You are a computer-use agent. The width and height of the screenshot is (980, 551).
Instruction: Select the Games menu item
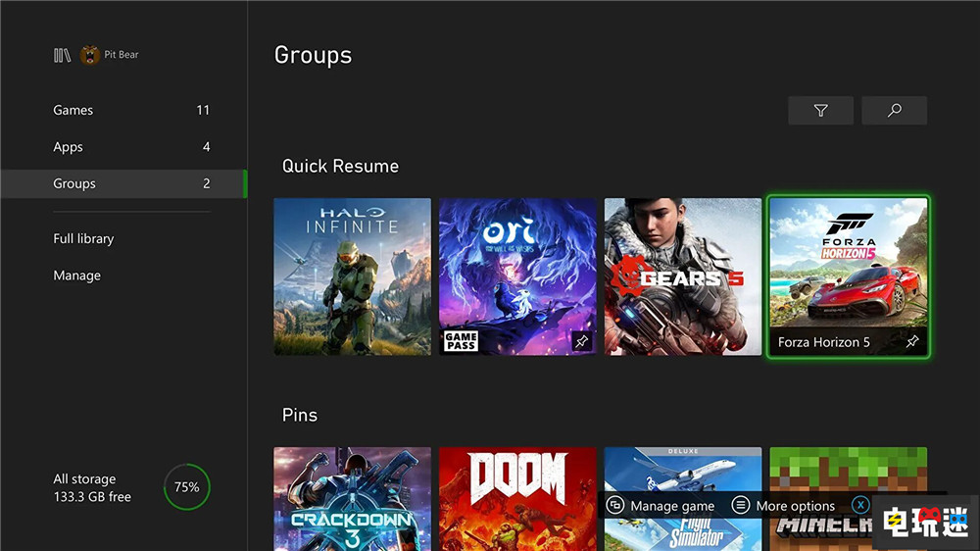pos(123,110)
